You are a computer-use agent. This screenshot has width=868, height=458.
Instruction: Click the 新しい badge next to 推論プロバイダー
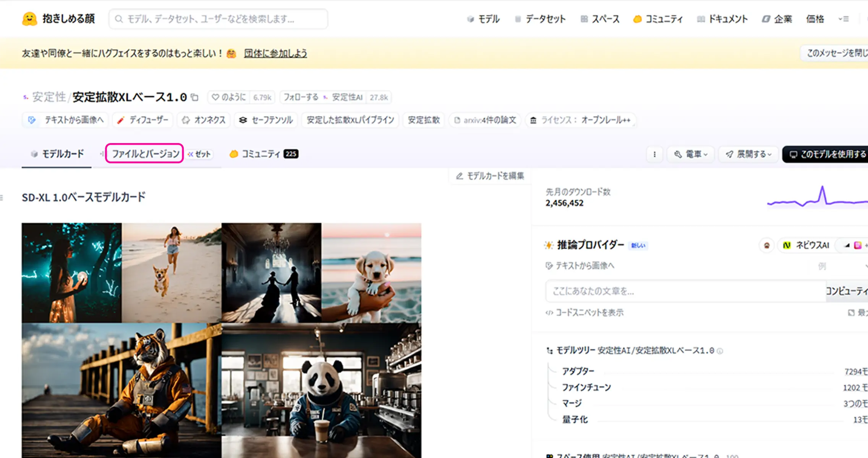pyautogui.click(x=638, y=245)
